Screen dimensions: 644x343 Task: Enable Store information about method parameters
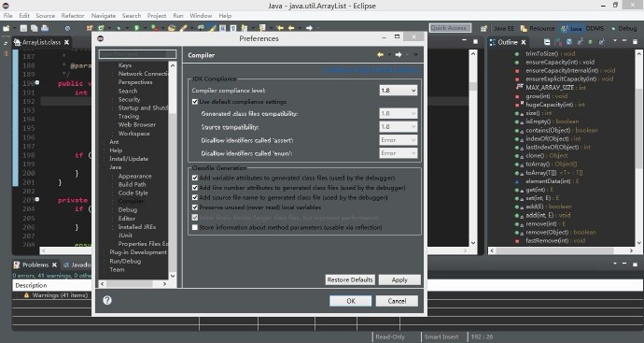(x=195, y=227)
